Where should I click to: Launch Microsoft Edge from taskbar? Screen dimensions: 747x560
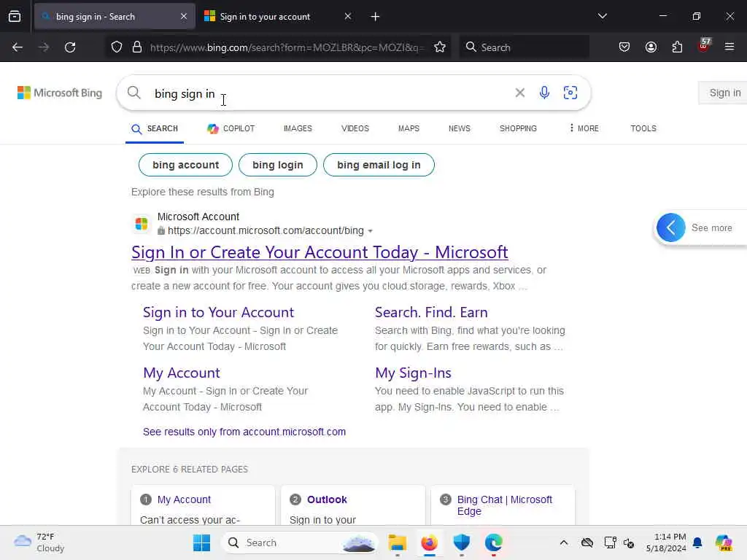(494, 542)
